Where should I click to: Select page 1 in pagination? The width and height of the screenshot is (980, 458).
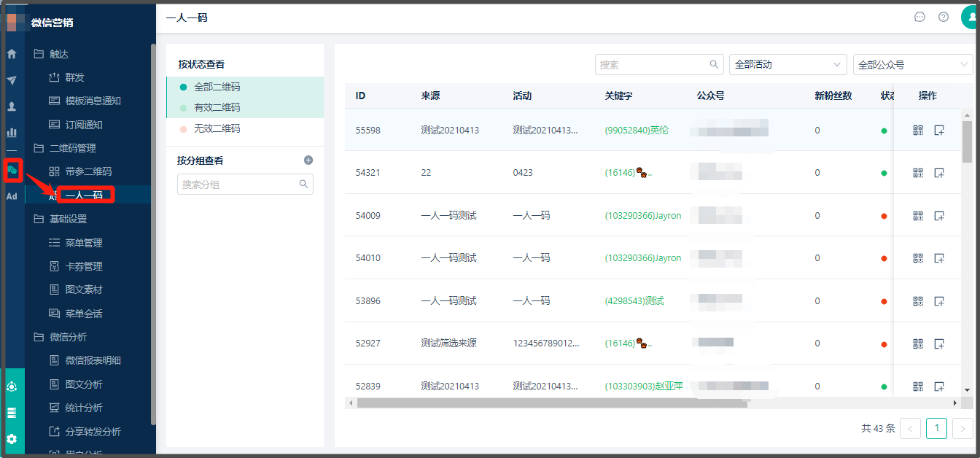point(937,428)
